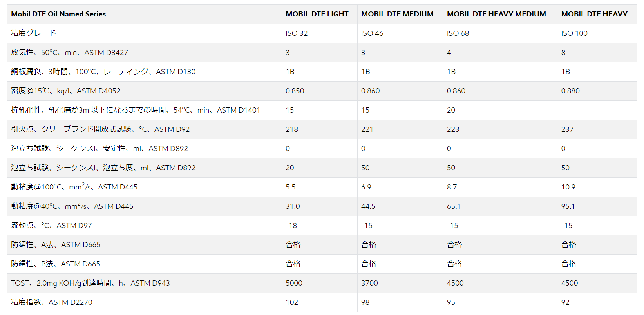This screenshot has height=315, width=644.
Task: Select the ISO 100 grade cell
Action: coord(574,33)
